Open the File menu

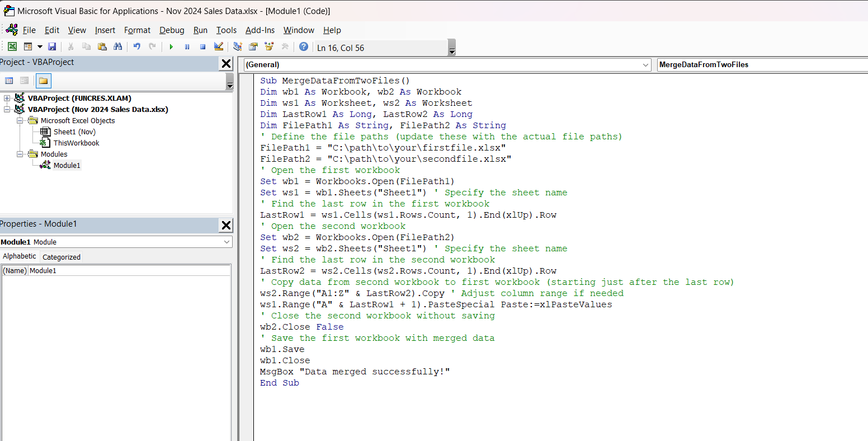tap(29, 30)
